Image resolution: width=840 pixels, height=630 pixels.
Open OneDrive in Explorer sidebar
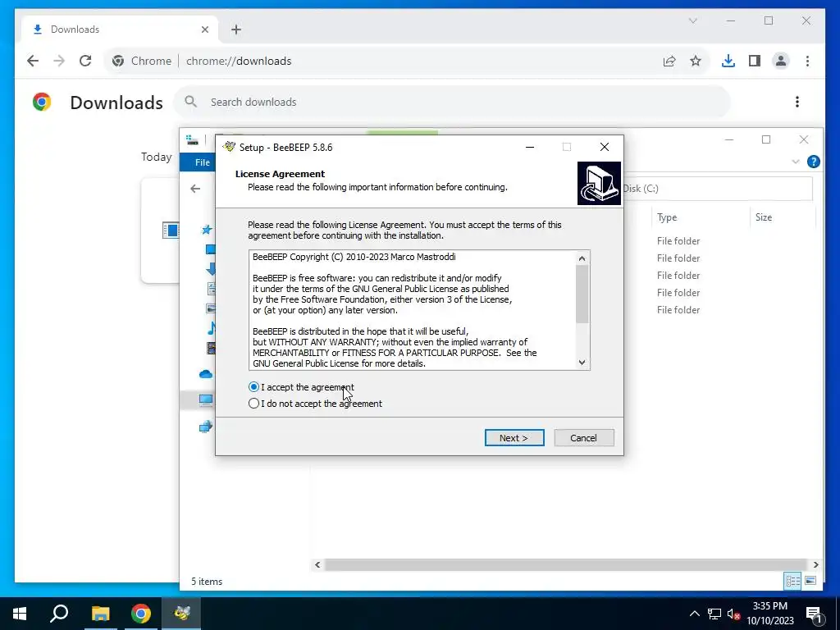(206, 374)
